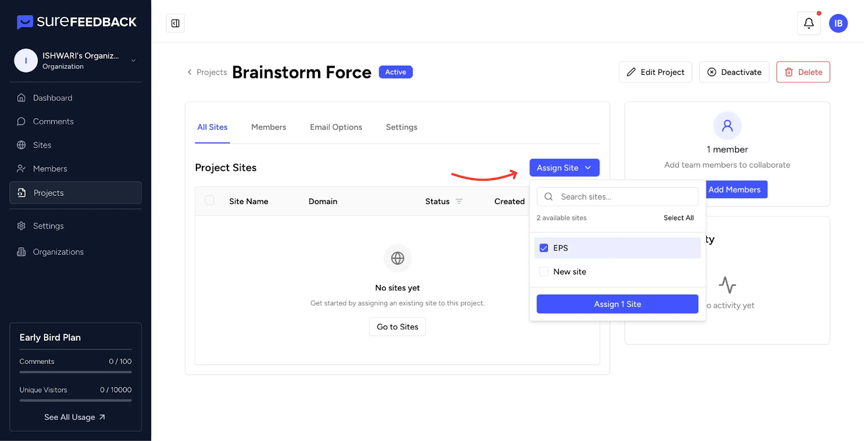Collapse the sidebar with the panel icon
Screen dimensions: 868x441
pyautogui.click(x=175, y=23)
